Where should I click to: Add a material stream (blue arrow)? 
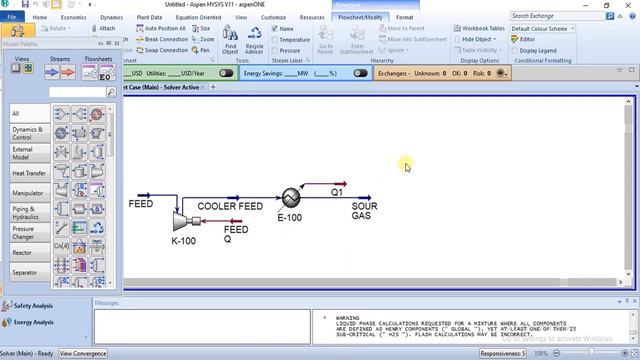52,73
